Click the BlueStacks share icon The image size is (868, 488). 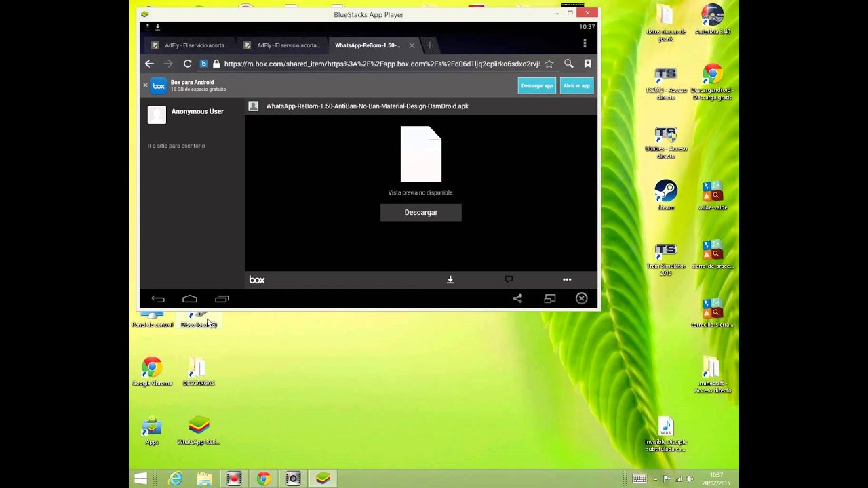coord(517,298)
